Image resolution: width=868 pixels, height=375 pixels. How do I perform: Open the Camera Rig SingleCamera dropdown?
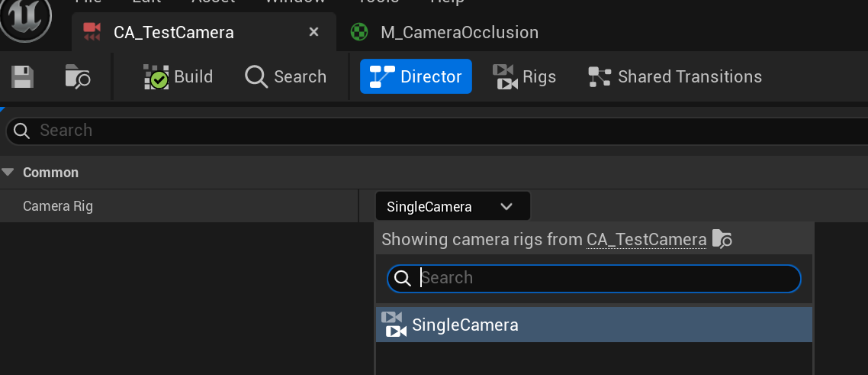[452, 206]
